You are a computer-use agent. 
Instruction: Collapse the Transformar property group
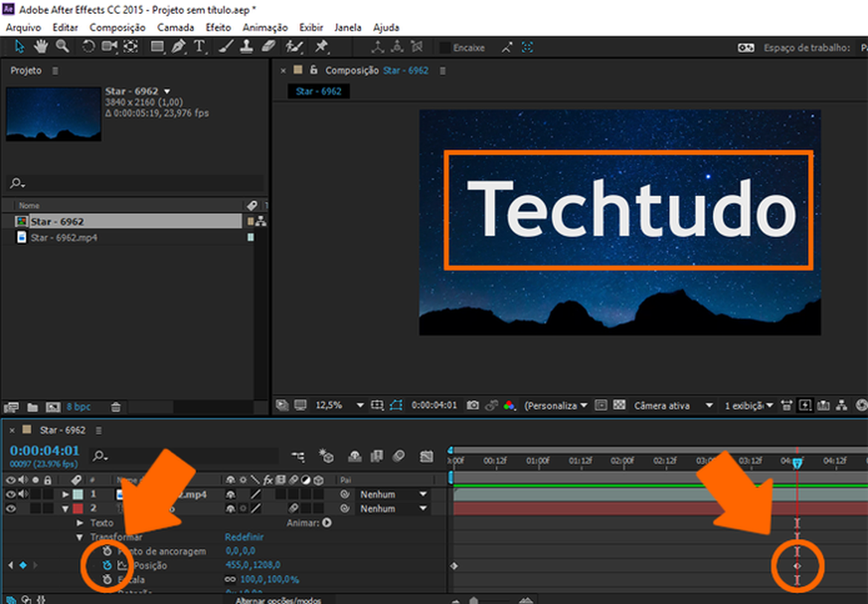[x=80, y=537]
